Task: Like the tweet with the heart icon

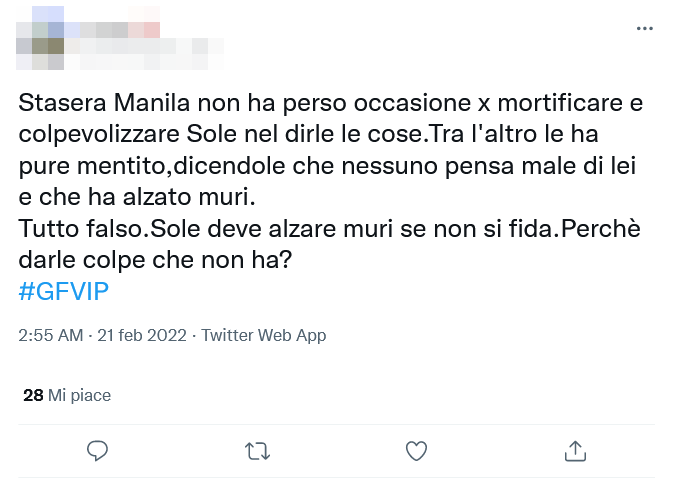Action: [x=416, y=451]
